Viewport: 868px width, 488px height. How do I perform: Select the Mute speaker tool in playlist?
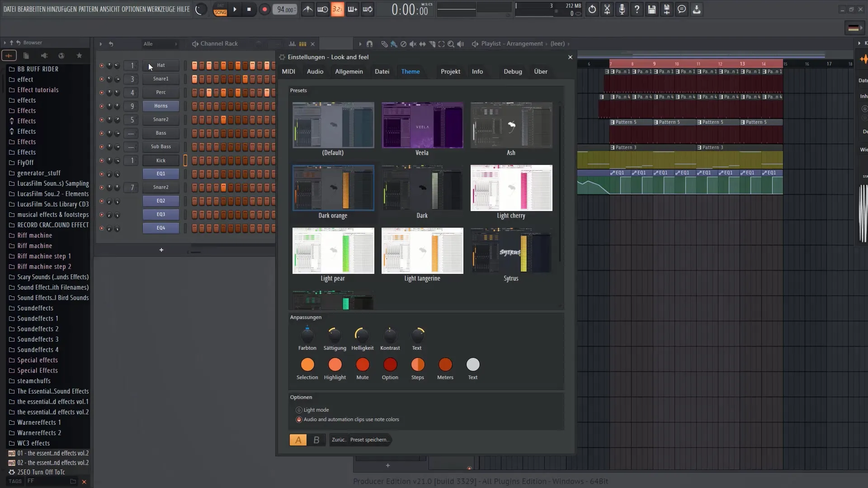tap(413, 44)
